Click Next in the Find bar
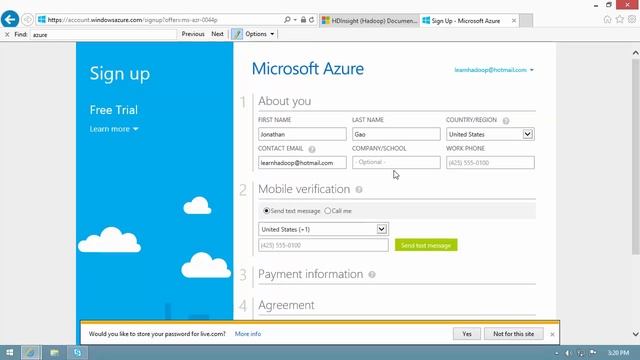Screen dimensions: 640x360 217,34
